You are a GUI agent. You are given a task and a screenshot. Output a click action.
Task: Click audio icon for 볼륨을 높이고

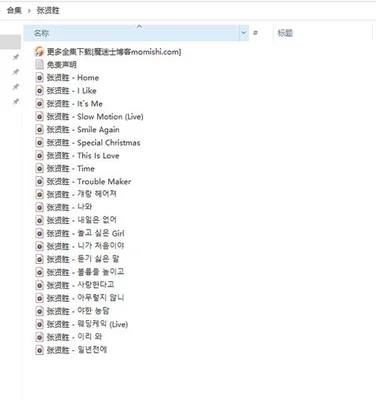point(39,272)
